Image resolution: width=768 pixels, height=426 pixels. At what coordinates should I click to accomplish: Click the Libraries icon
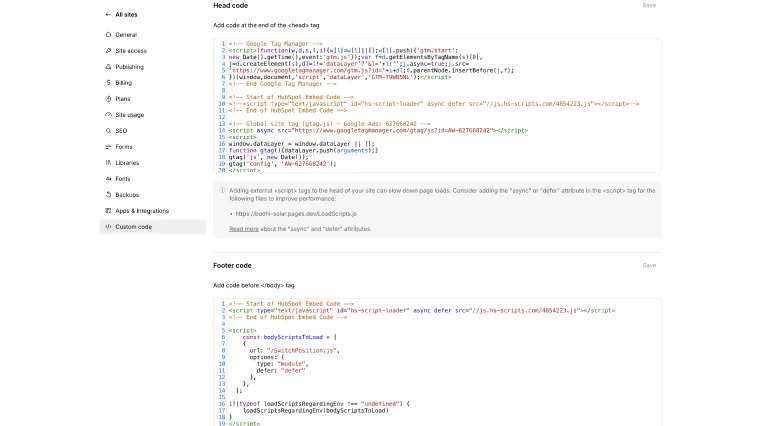point(108,163)
